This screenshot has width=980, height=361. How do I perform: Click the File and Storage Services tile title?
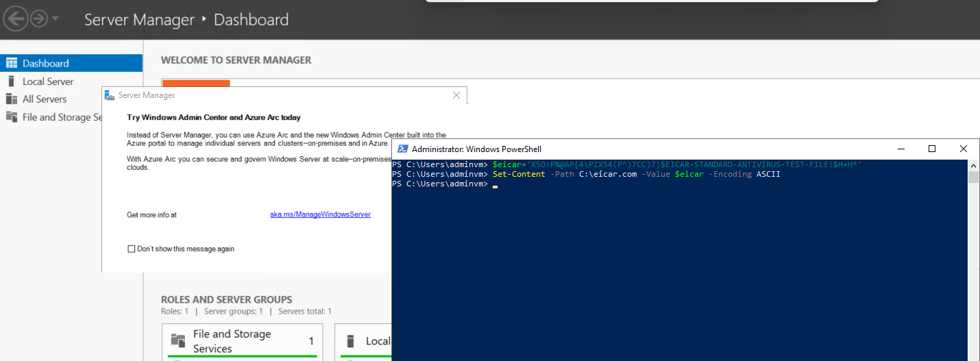pos(232,341)
